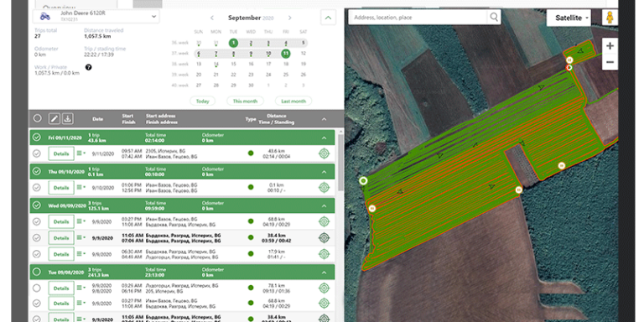Screen dimensions: 644x322
Task: Click the Street View pegman icon
Action: pyautogui.click(x=610, y=18)
